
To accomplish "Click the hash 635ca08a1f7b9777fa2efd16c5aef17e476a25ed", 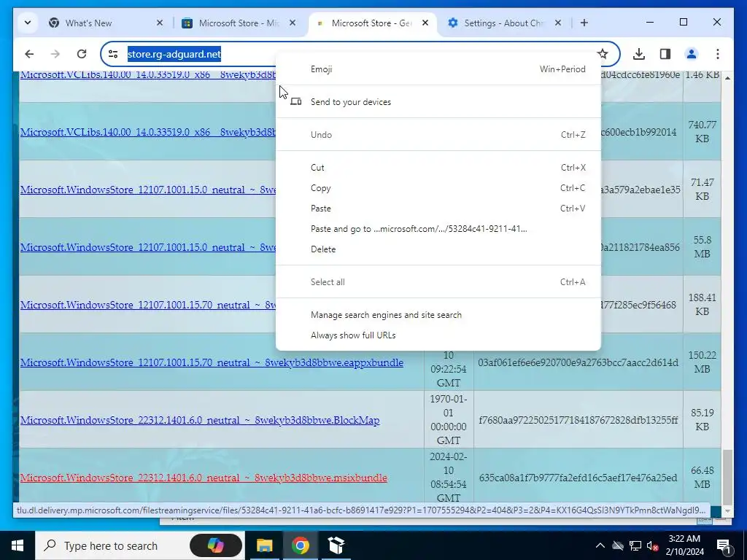I will 578,478.
